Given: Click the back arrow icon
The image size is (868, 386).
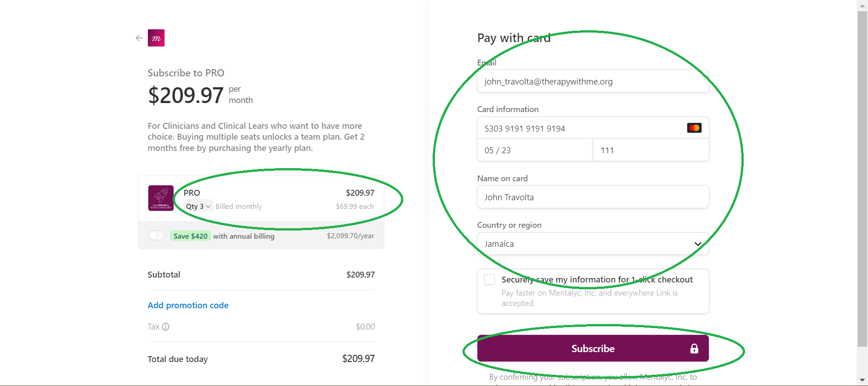Looking at the screenshot, I should [x=139, y=38].
